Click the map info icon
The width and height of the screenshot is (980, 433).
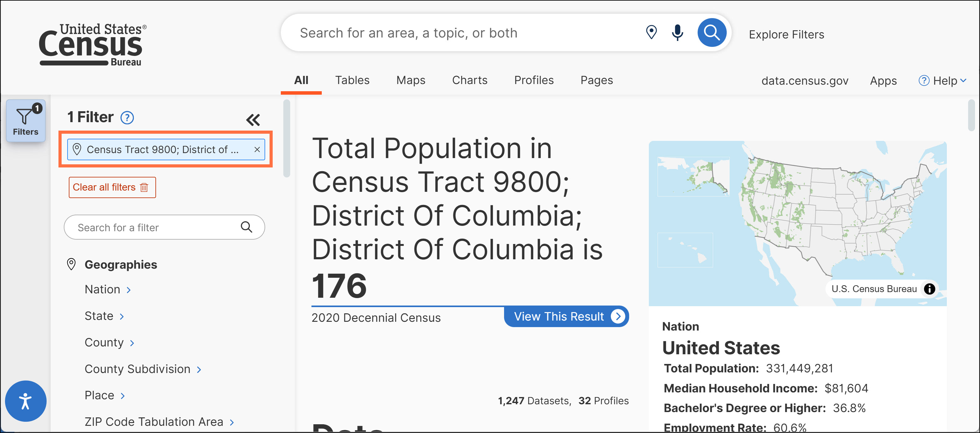click(929, 289)
